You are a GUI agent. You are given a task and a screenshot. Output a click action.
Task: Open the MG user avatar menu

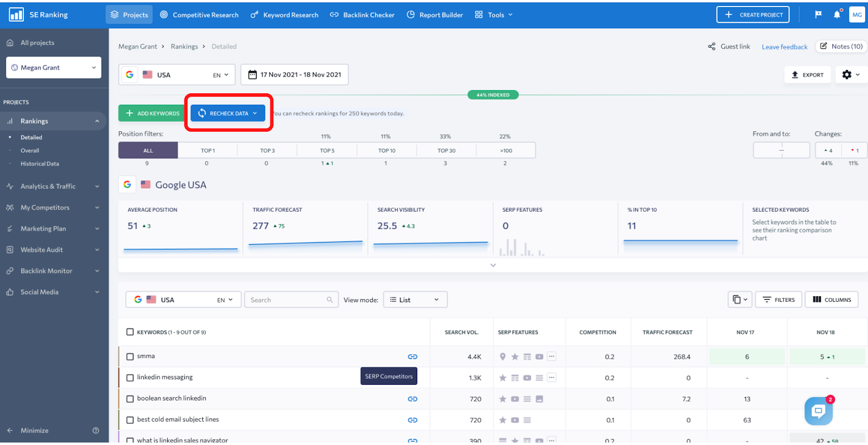[x=857, y=15]
